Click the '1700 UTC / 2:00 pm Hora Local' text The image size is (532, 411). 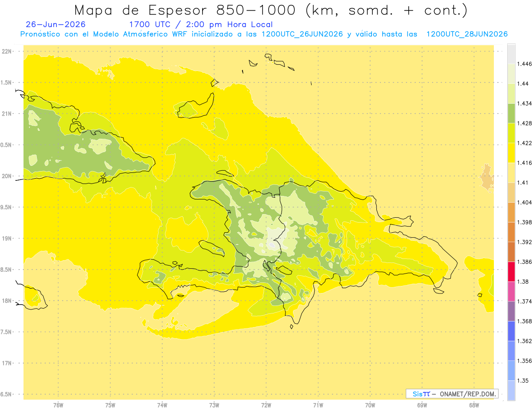point(200,25)
